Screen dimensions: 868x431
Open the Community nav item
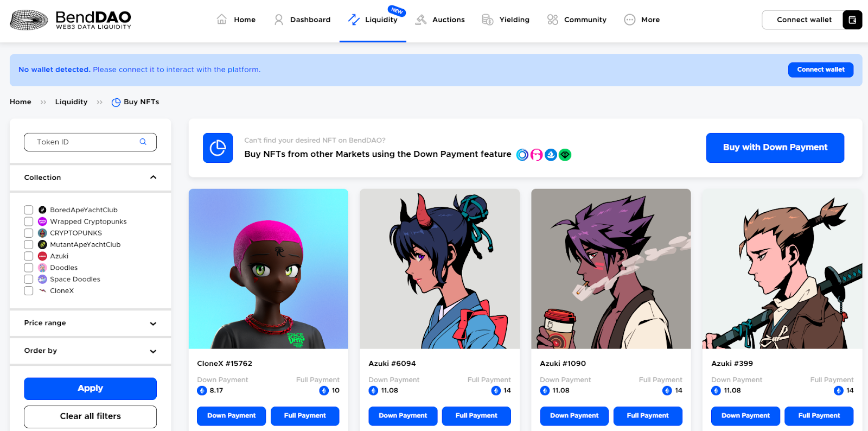(x=577, y=20)
